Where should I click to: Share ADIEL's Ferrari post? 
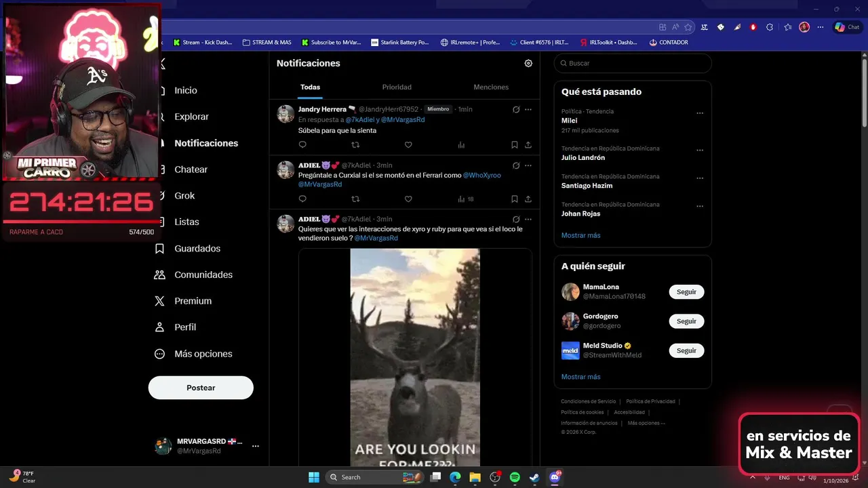(x=528, y=199)
